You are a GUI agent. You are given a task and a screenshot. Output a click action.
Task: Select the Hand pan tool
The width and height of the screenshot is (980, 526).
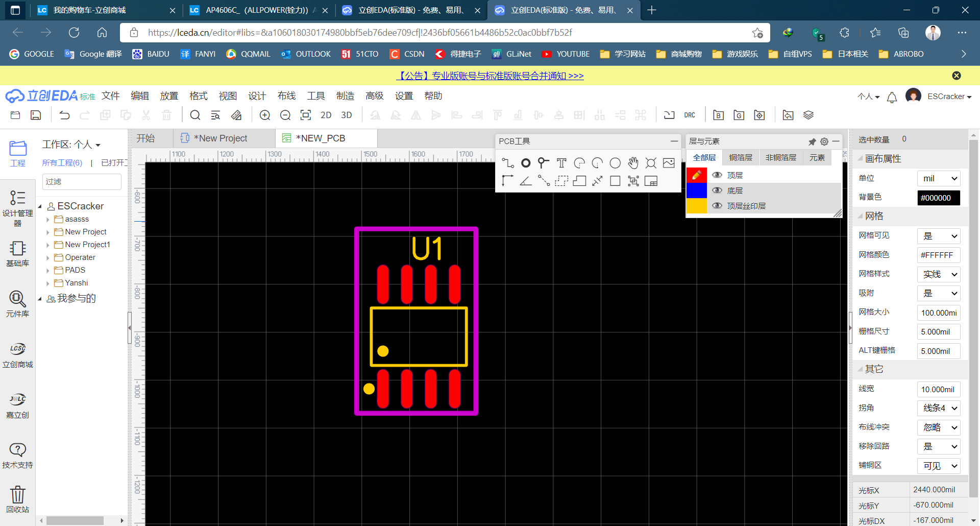tap(633, 163)
